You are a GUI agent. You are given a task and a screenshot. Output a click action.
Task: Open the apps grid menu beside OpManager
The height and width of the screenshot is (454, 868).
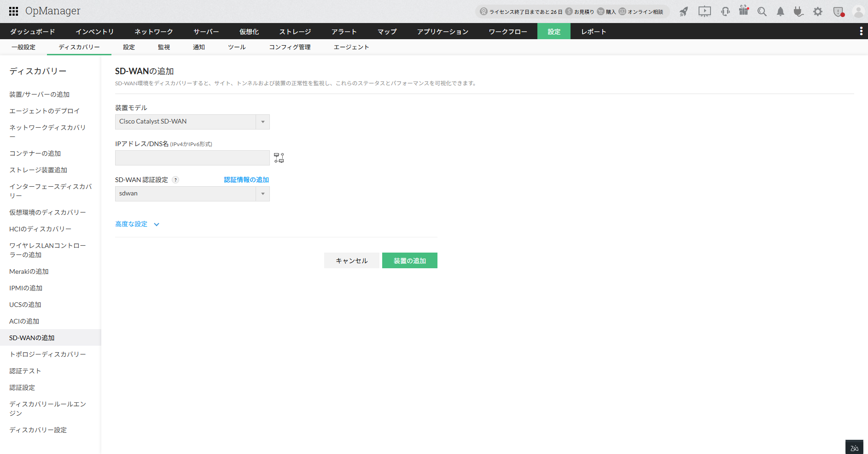[14, 11]
